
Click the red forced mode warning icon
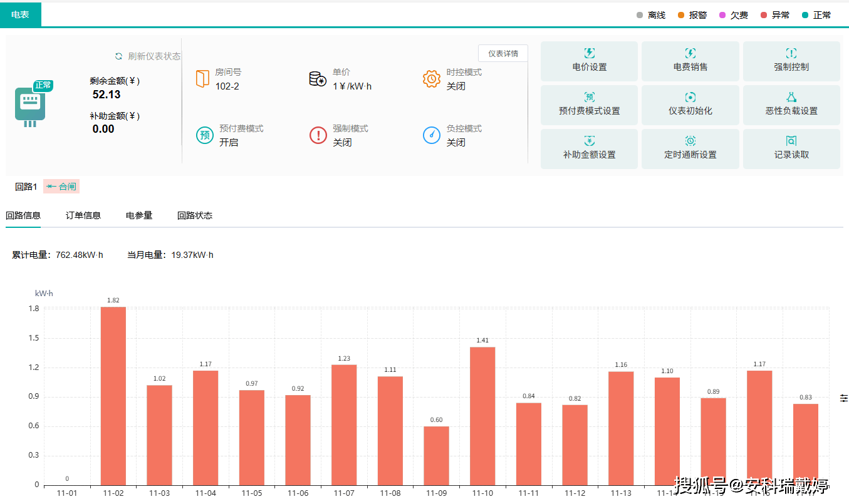pos(318,135)
